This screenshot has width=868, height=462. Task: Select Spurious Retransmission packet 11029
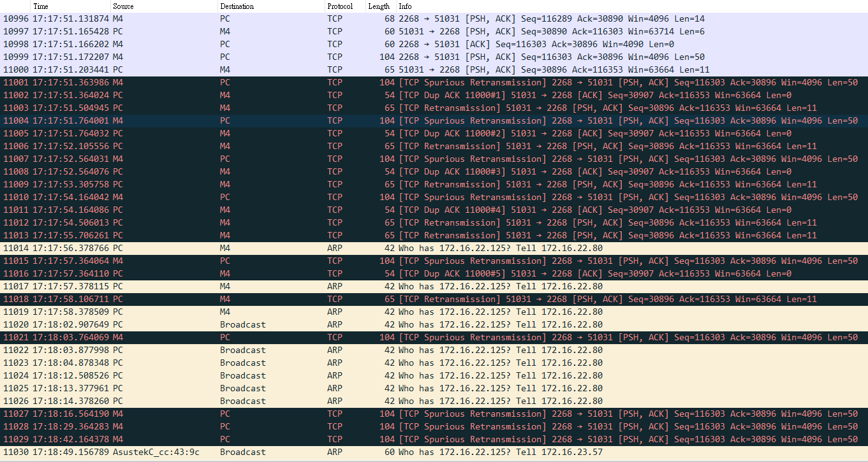coord(434,440)
